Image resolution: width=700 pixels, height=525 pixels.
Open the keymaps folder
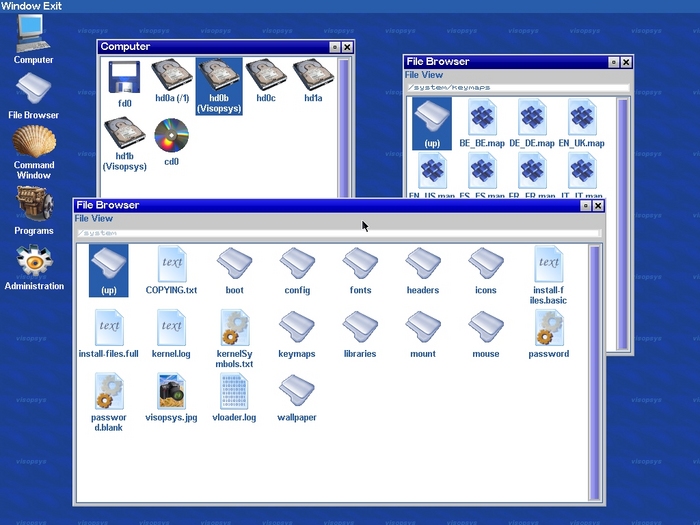coord(296,328)
